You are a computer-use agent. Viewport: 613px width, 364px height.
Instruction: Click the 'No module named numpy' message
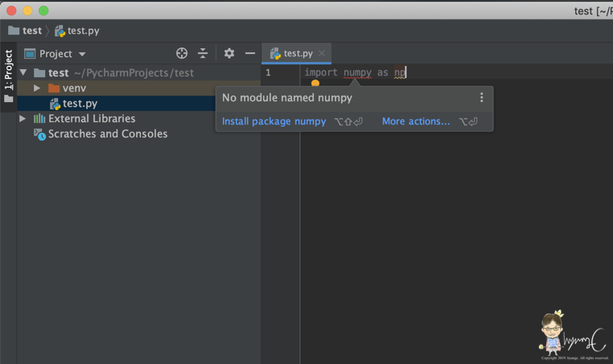(287, 98)
